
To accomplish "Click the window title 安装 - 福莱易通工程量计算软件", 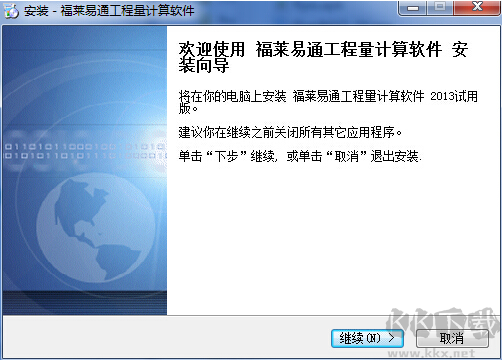I will point(109,11).
